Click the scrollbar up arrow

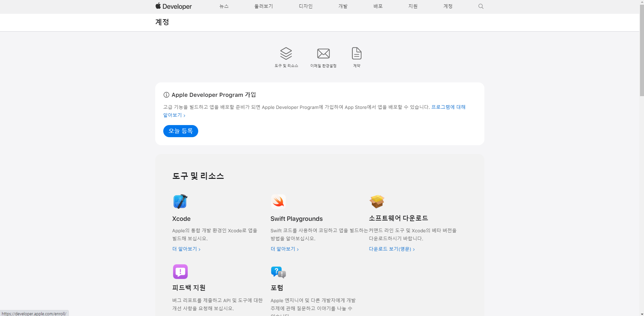click(x=641, y=2)
